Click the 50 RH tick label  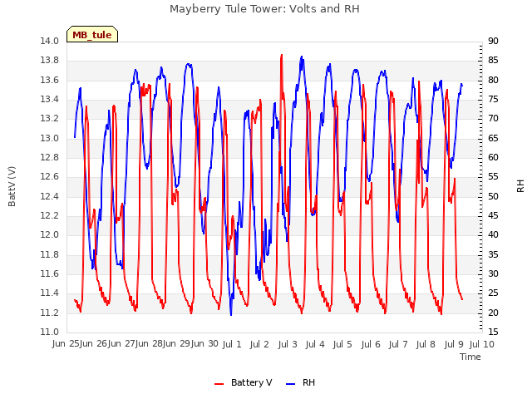493,196
